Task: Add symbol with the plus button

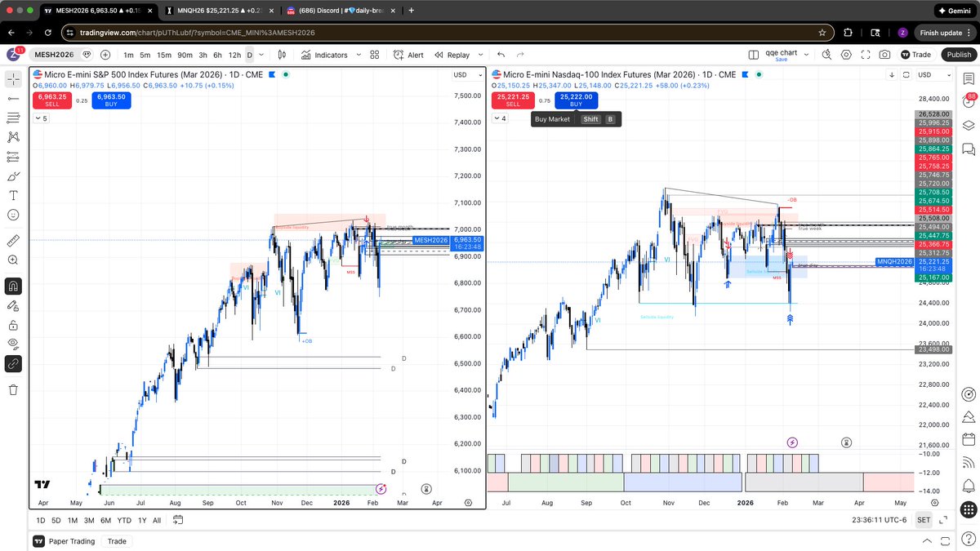Action: click(105, 55)
